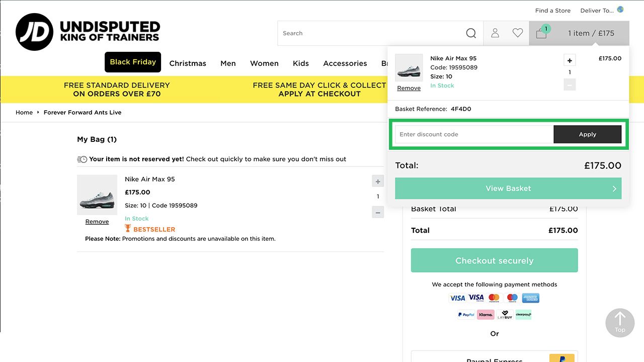The height and width of the screenshot is (362, 644).
Task: Click the discount code input field
Action: [x=474, y=134]
